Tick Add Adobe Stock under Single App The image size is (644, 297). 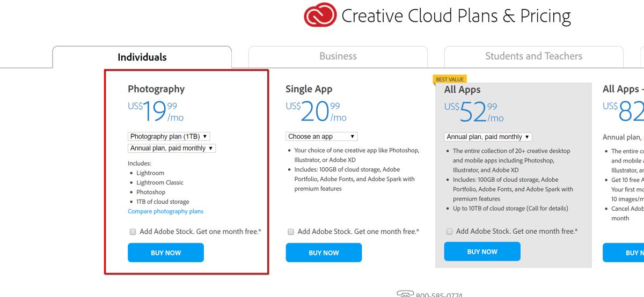point(291,232)
